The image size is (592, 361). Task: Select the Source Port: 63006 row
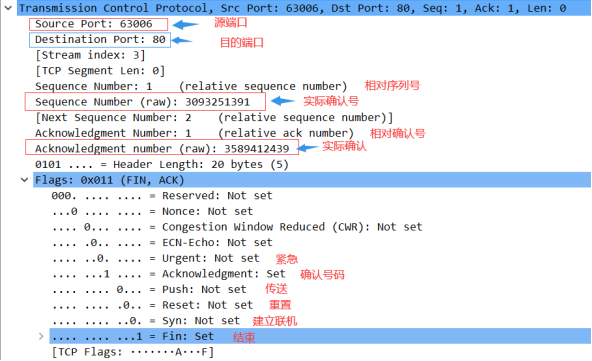(x=94, y=24)
